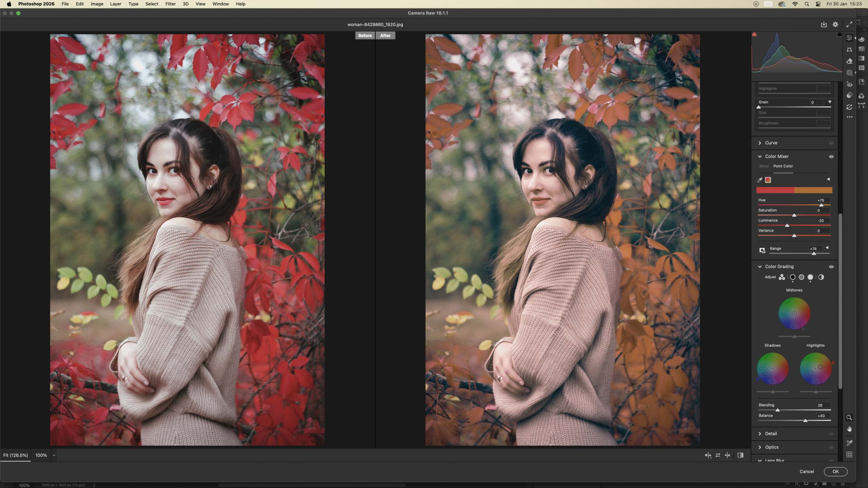The image size is (868, 488).
Task: Select the Red Eye removal tool
Action: tap(849, 84)
